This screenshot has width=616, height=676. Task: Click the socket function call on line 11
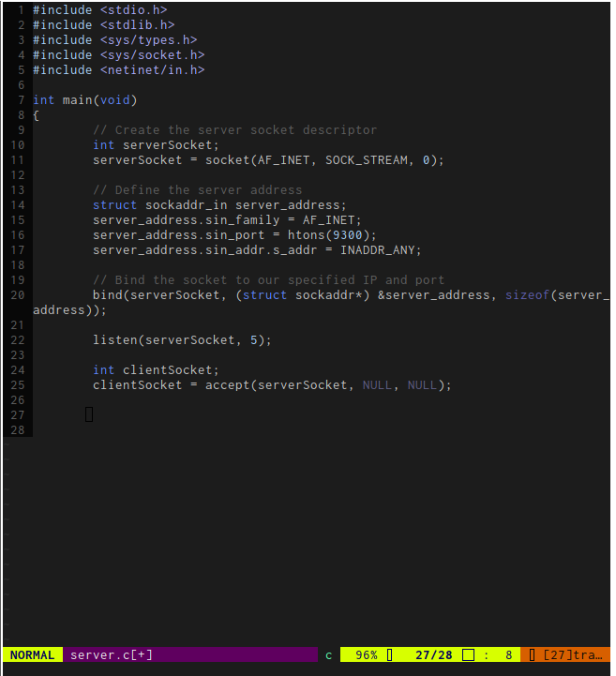pos(228,160)
